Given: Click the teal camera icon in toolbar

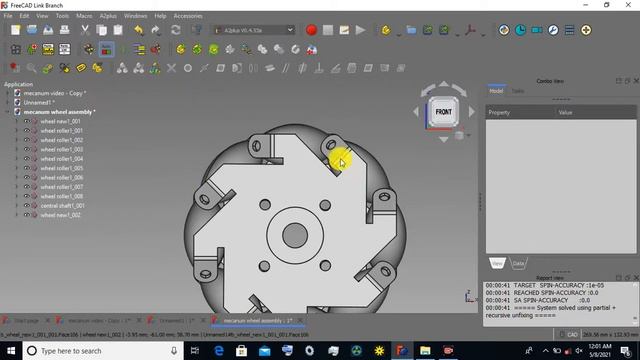Looking at the screenshot, I should point(537,30).
